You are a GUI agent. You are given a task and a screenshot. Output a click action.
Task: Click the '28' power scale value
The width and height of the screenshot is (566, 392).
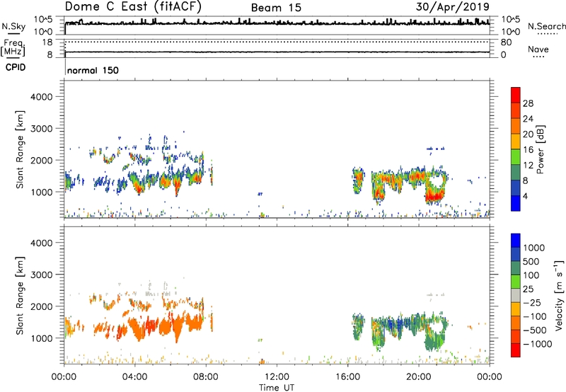pos(528,103)
